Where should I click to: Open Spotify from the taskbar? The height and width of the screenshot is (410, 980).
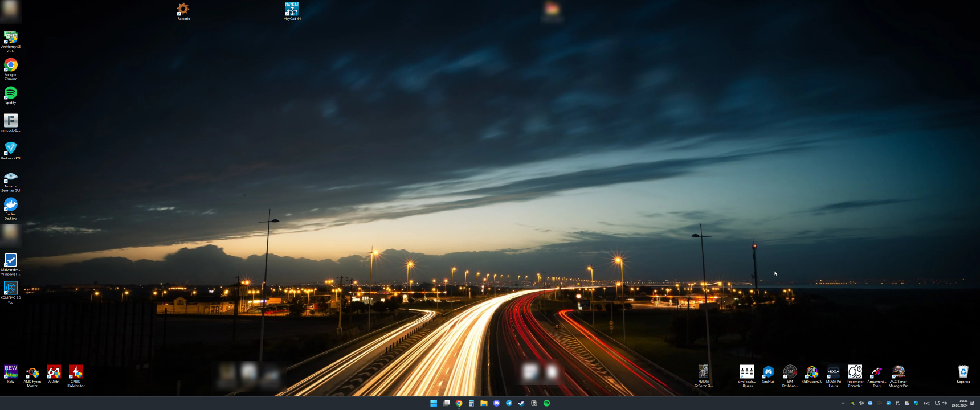coord(546,403)
